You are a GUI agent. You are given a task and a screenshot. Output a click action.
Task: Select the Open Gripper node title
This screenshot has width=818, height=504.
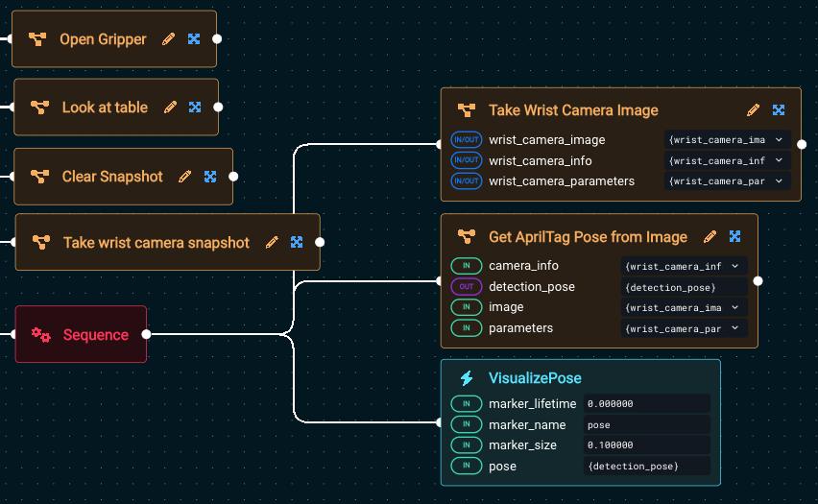pyautogui.click(x=103, y=39)
